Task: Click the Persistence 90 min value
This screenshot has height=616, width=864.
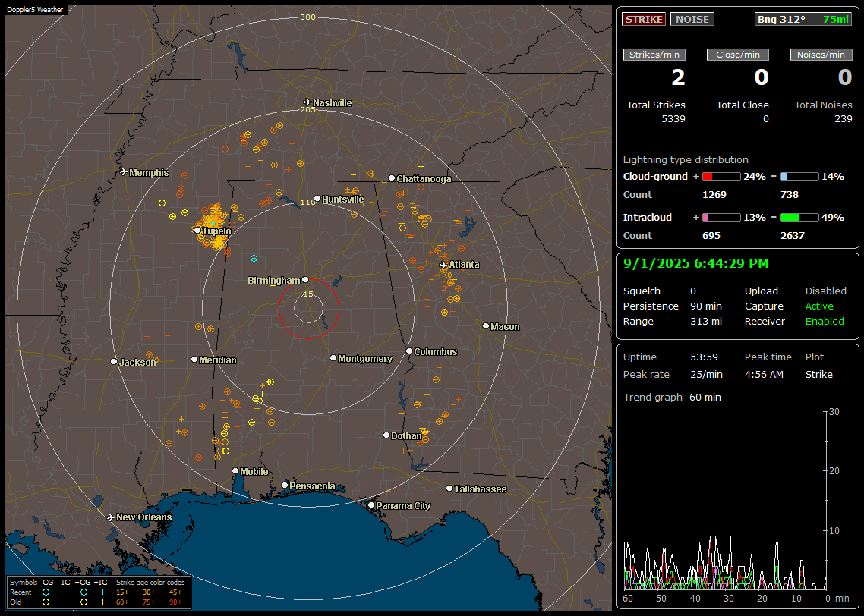Action: 706,306
